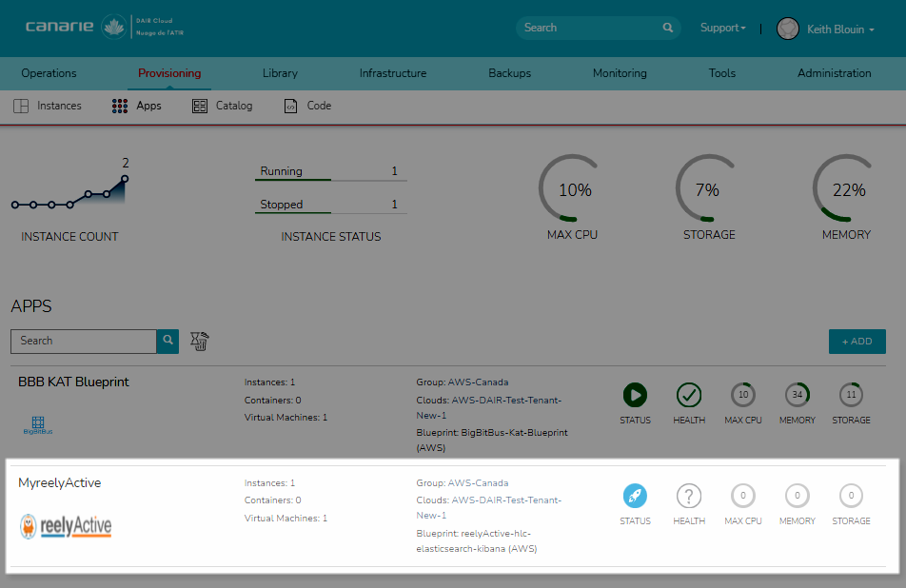
Task: Switch to the Monitoring tab
Action: 619,73
